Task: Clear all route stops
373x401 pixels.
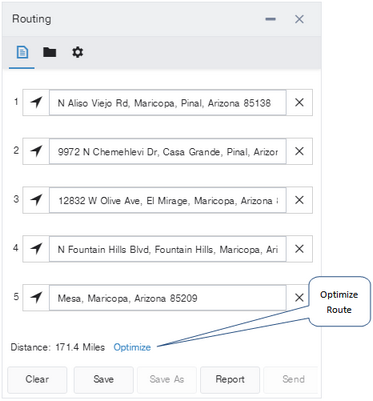Action: click(37, 379)
